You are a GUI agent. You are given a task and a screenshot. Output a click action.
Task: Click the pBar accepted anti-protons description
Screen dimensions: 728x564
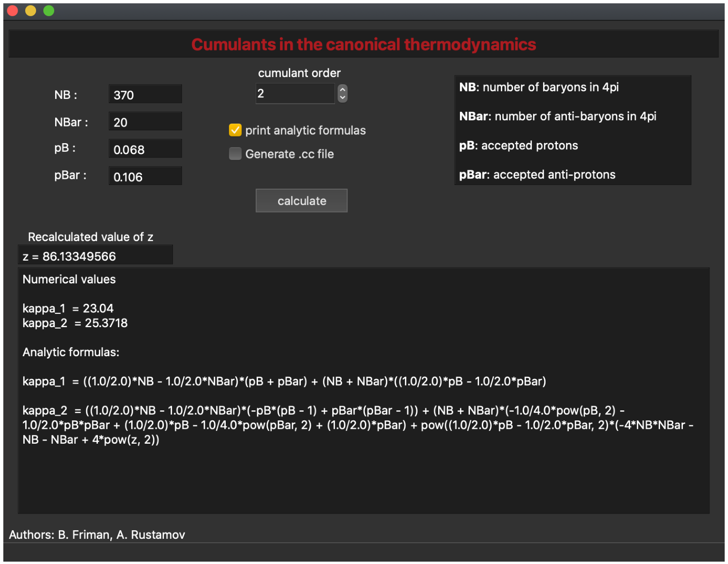click(x=537, y=175)
